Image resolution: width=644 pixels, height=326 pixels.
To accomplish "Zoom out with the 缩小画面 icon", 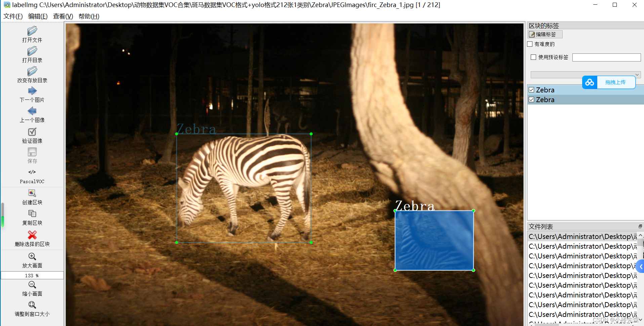I will tap(32, 285).
